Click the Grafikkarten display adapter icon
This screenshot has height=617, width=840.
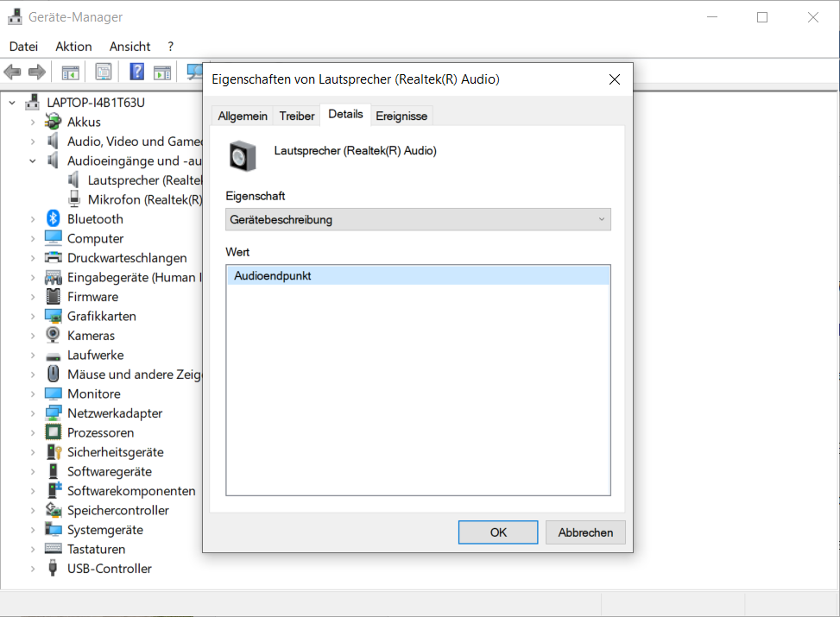click(53, 316)
